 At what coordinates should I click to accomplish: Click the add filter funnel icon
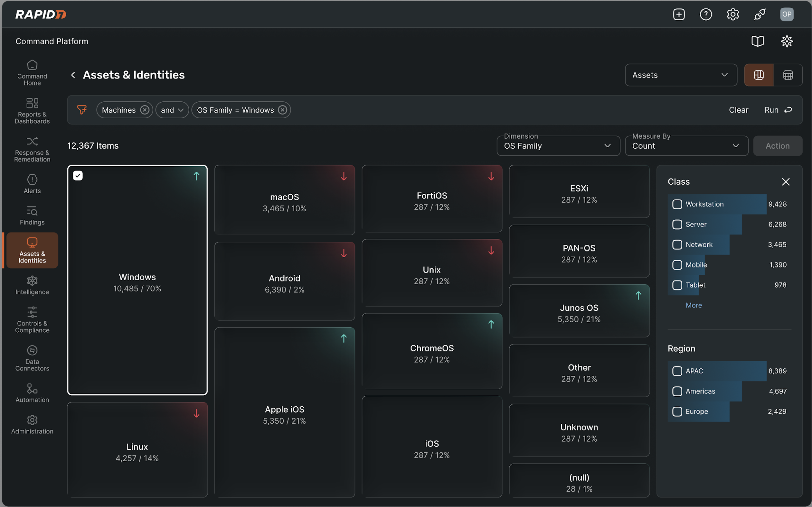click(81, 110)
